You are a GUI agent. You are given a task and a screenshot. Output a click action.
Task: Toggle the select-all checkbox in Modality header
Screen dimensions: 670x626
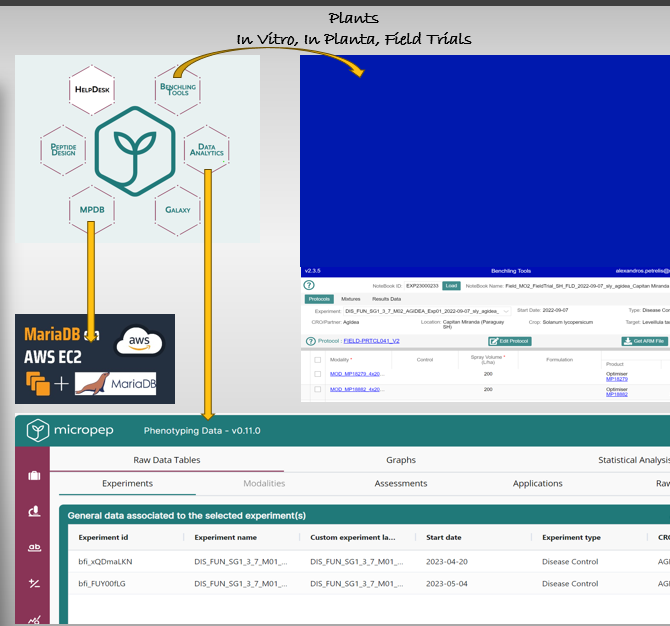point(317,360)
